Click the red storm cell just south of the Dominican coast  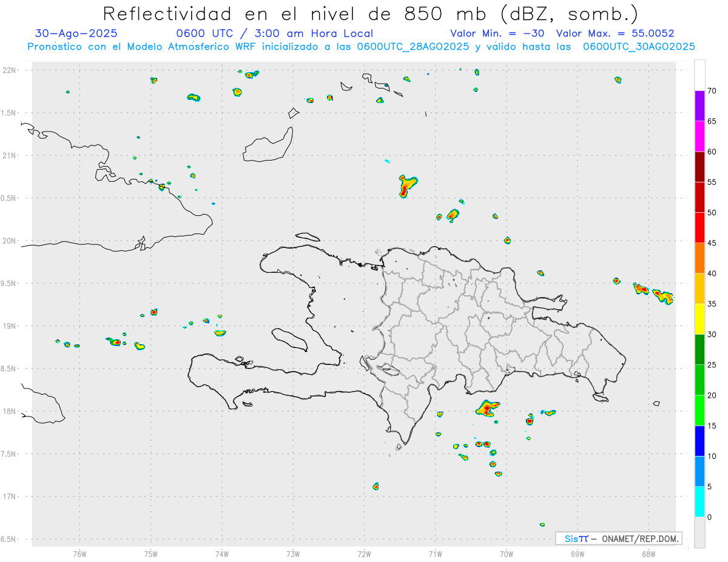coord(487,409)
